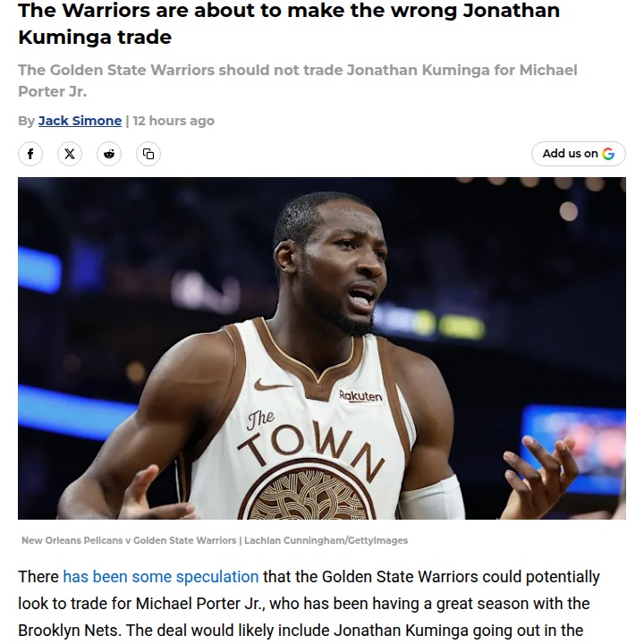The height and width of the screenshot is (644, 644).
Task: Share the article on Facebook
Action: click(30, 154)
